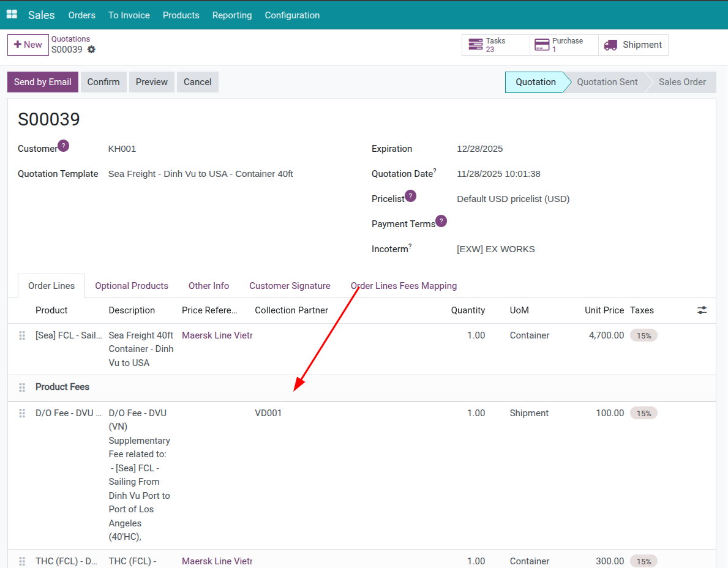Click the Payment Terms help icon
728x568 pixels.
441,221
